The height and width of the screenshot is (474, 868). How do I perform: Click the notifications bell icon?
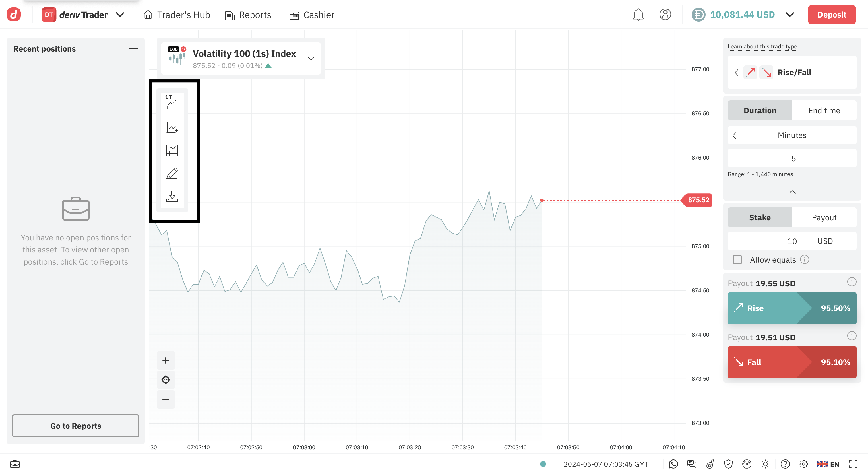(x=638, y=15)
